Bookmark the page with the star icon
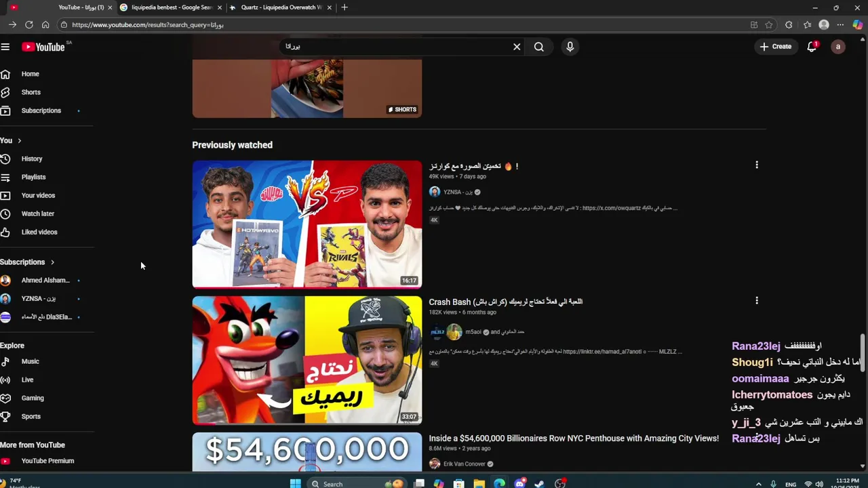Image resolution: width=868 pixels, height=488 pixels. (x=768, y=25)
